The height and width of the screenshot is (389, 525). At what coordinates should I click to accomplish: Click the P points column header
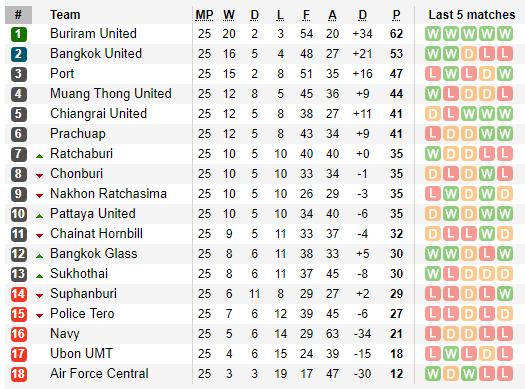[x=396, y=15]
